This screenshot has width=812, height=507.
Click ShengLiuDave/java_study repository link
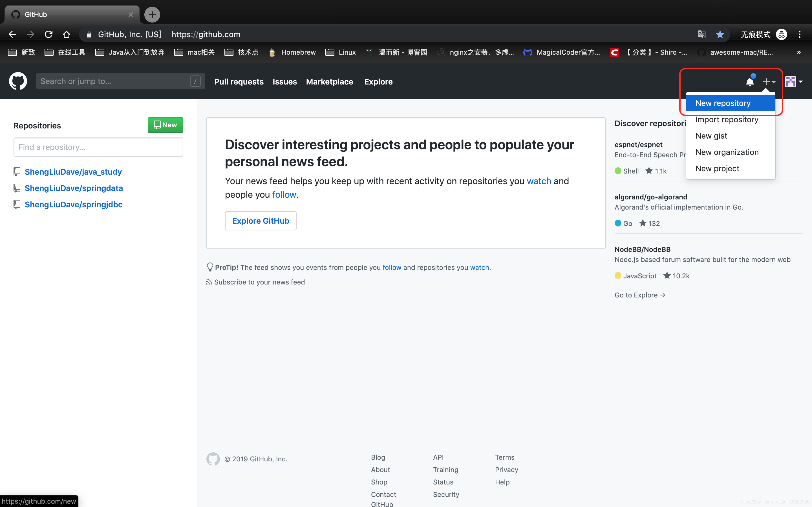[73, 172]
